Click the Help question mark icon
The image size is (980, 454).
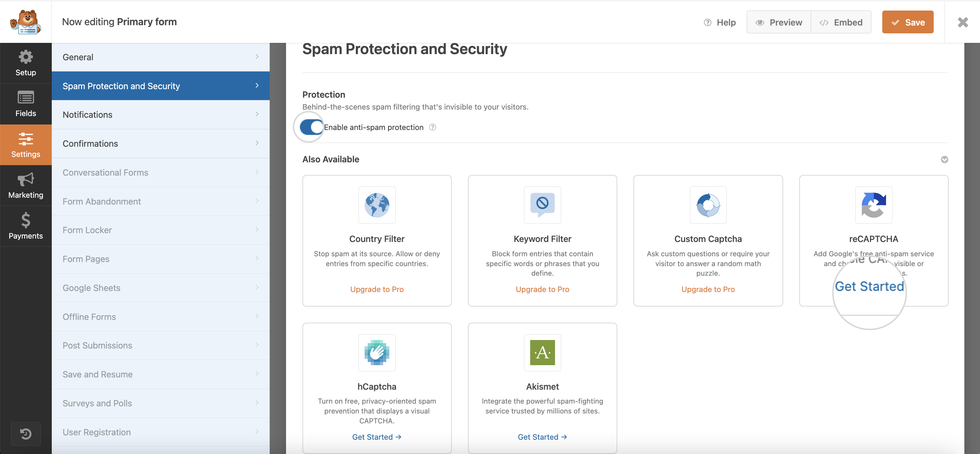coord(707,22)
